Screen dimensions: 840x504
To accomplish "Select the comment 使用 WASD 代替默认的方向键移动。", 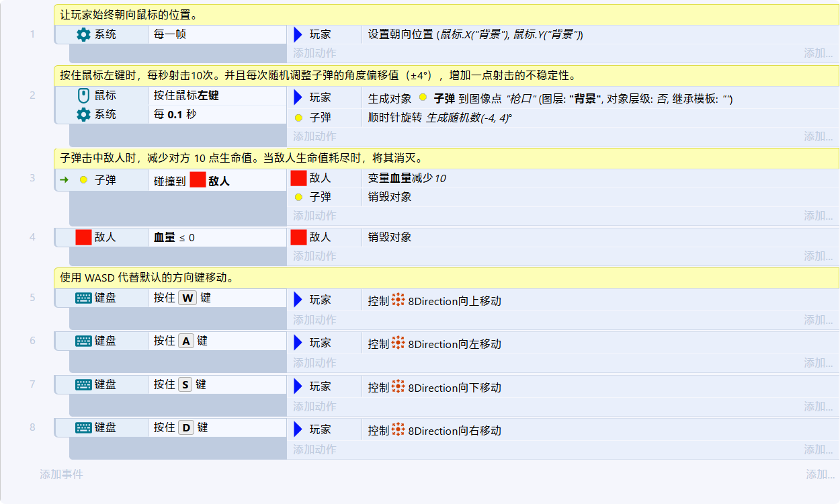I will tap(447, 278).
